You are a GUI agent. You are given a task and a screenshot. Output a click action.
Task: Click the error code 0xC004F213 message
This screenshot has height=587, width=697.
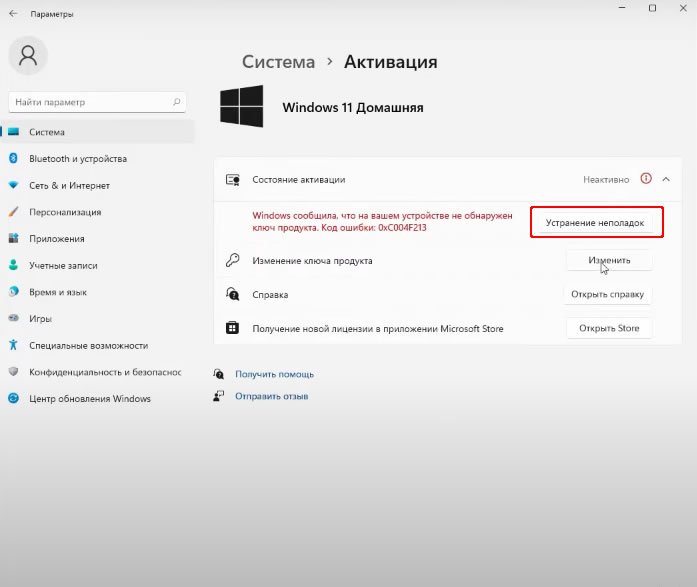382,221
